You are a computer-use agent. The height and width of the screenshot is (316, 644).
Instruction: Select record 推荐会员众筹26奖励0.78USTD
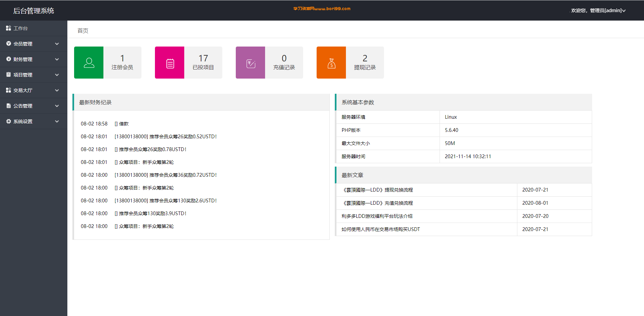click(134, 149)
